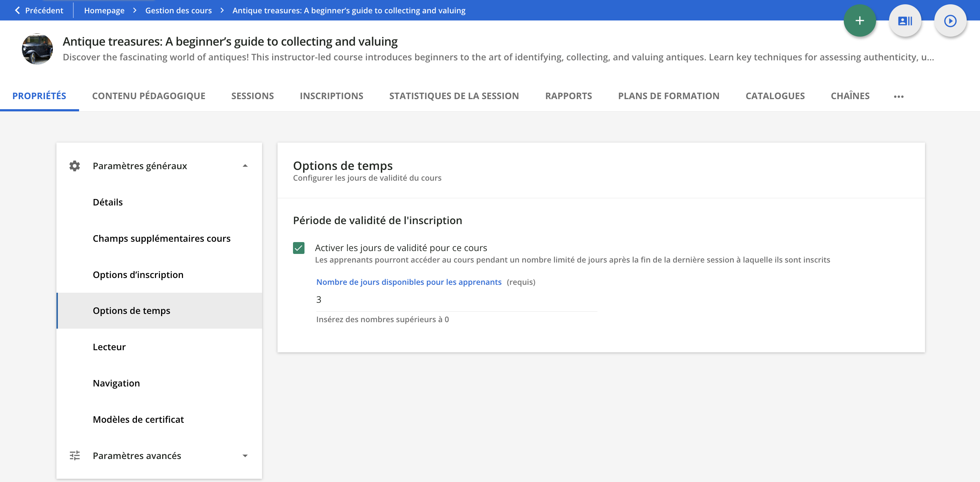Open the contact card icon button
Image resolution: width=980 pixels, height=482 pixels.
click(905, 21)
